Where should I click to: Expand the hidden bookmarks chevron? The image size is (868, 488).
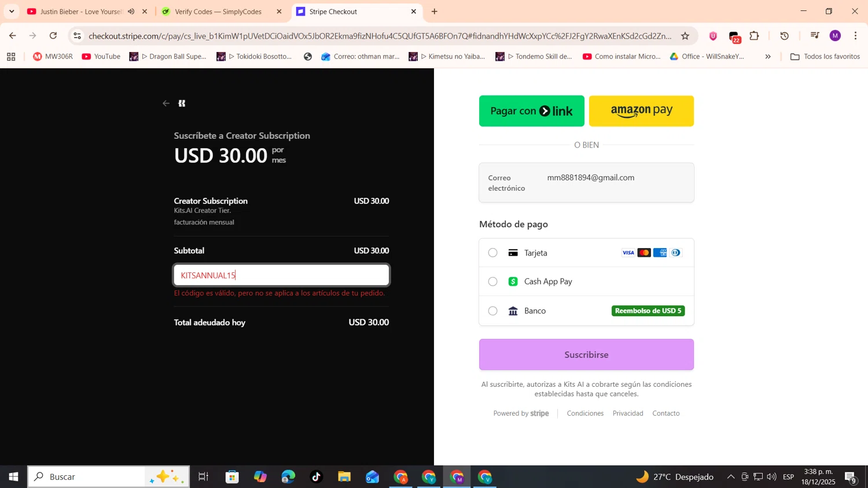click(x=768, y=57)
